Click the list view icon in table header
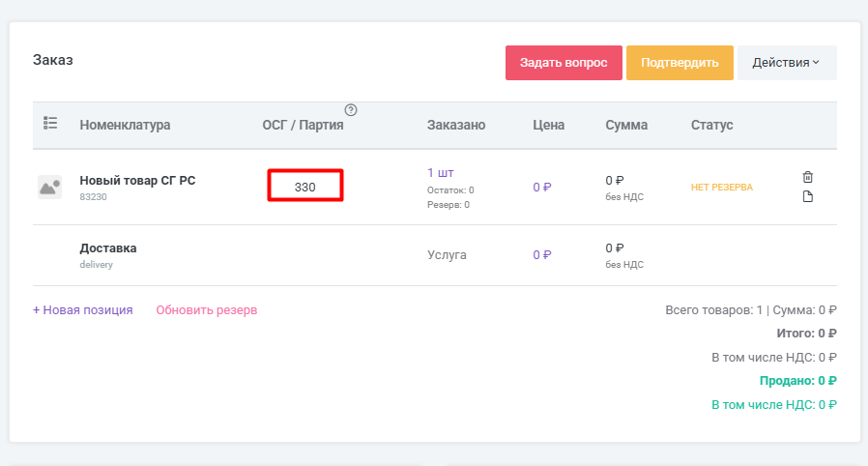Screen dimensions: 868x466 (x=50, y=124)
